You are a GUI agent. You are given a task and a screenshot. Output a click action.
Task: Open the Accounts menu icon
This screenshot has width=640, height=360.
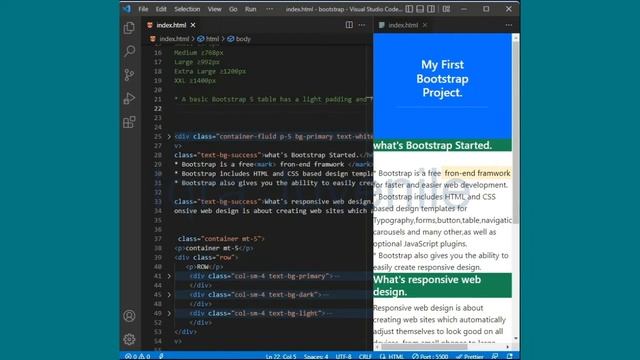pyautogui.click(x=129, y=316)
